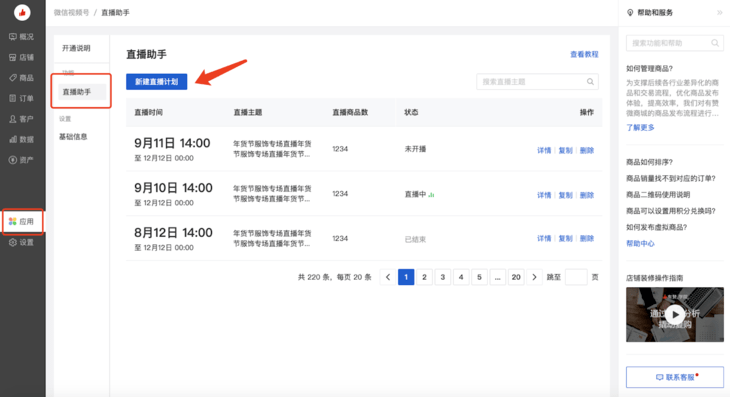Open the 查看教程 tutorial link
730x397 pixels.
pyautogui.click(x=584, y=54)
